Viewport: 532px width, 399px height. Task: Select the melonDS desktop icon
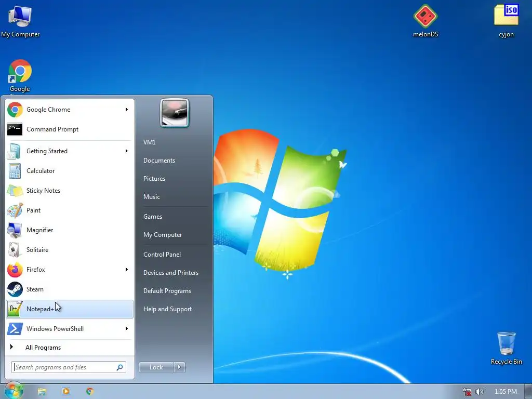[425, 20]
